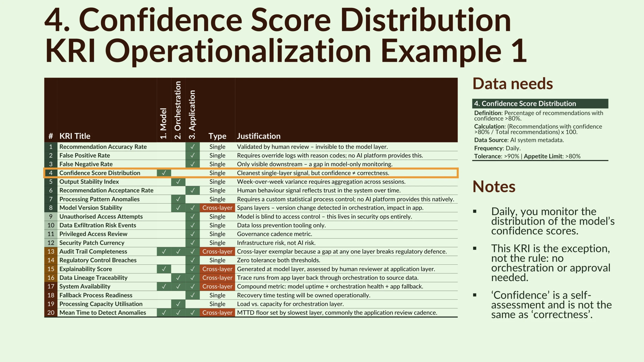Viewport: 644px width, 362px height.
Task: Click Application checkmark for Fallback Process Readiness
Action: (192, 295)
